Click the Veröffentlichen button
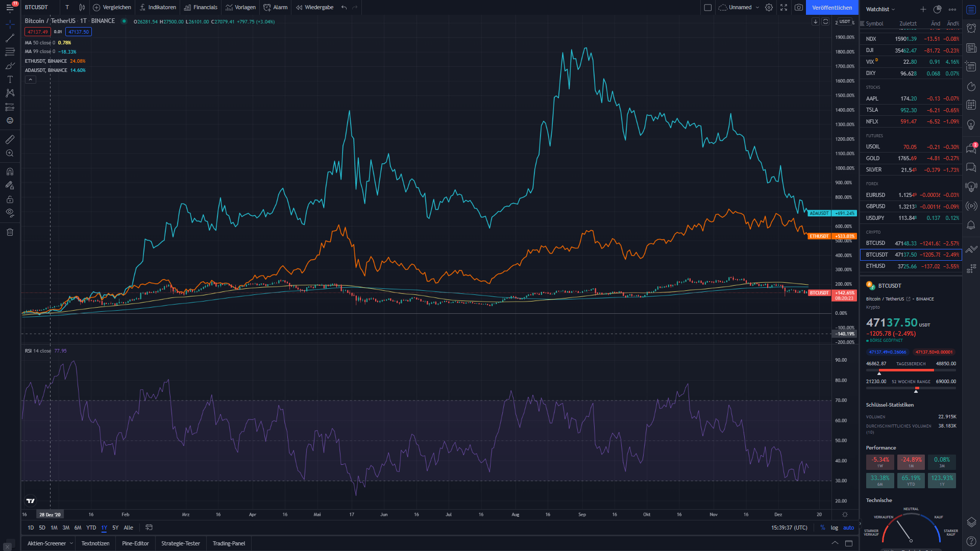 click(832, 8)
